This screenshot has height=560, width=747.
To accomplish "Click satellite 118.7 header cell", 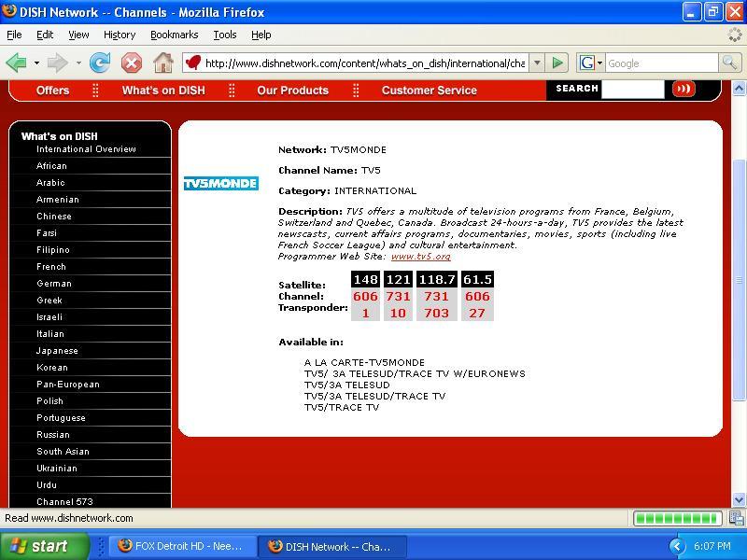I will coord(436,279).
